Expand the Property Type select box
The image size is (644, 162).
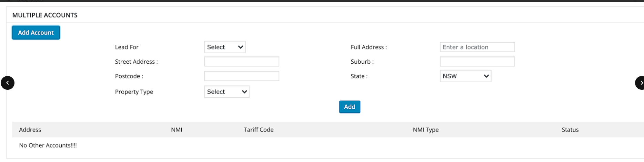tap(227, 92)
